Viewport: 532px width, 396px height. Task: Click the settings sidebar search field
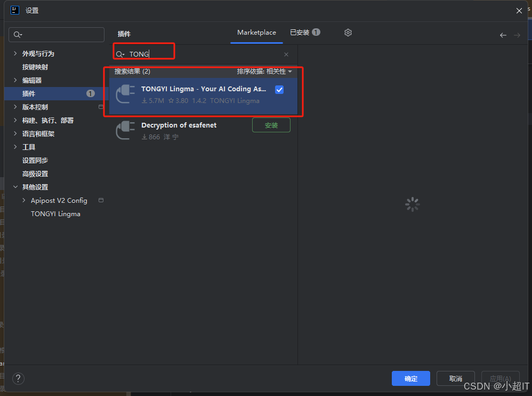57,35
